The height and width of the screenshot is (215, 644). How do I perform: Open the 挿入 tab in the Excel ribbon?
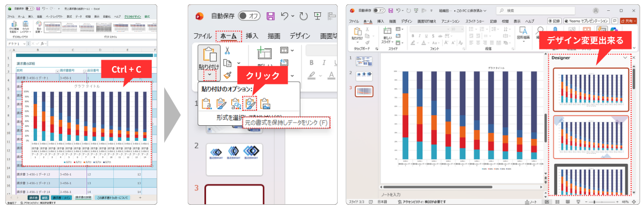point(31,17)
